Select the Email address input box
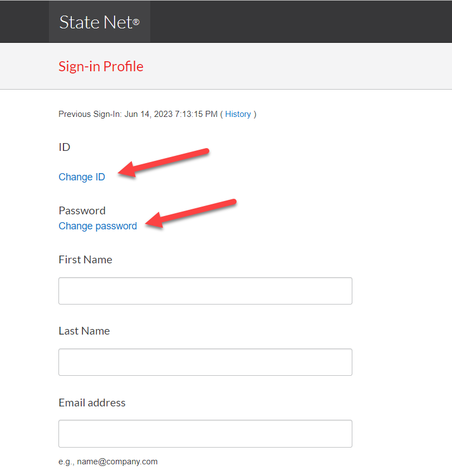 (x=205, y=433)
